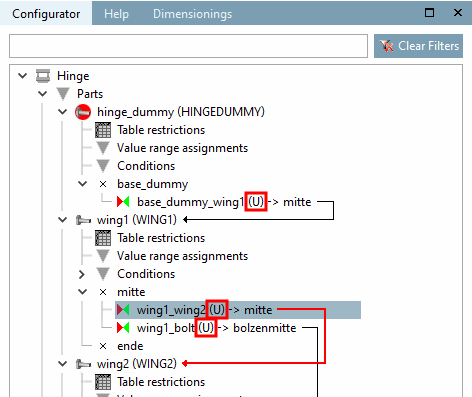Image resolution: width=472 pixels, height=397 pixels.
Task: Open the Dimensionings tab
Action: (x=192, y=14)
